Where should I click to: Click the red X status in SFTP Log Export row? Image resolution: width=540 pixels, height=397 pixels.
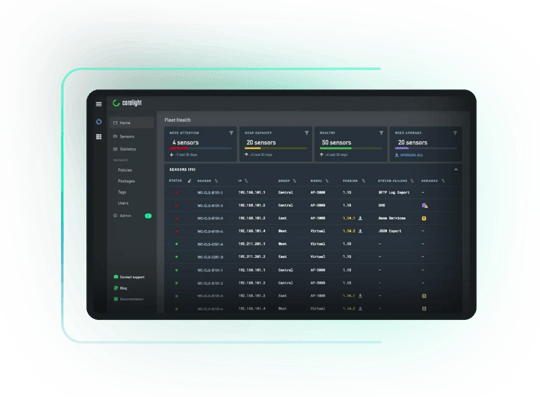(x=176, y=193)
